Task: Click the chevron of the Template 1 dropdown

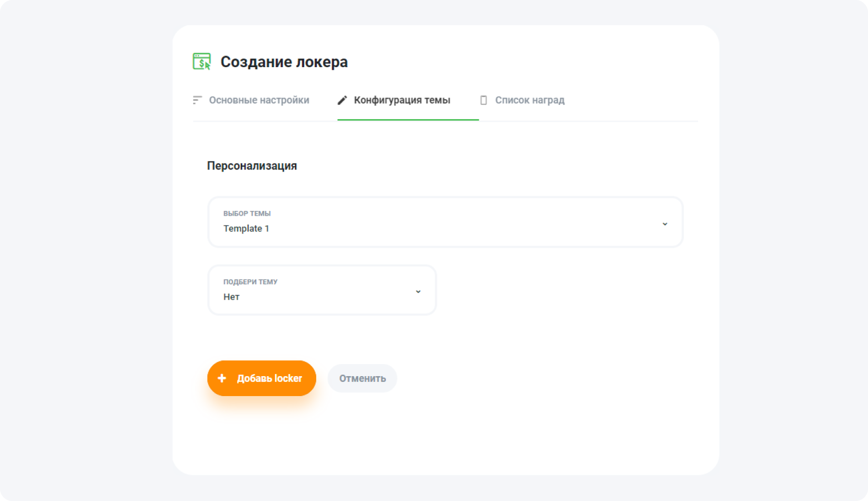Action: pos(665,223)
